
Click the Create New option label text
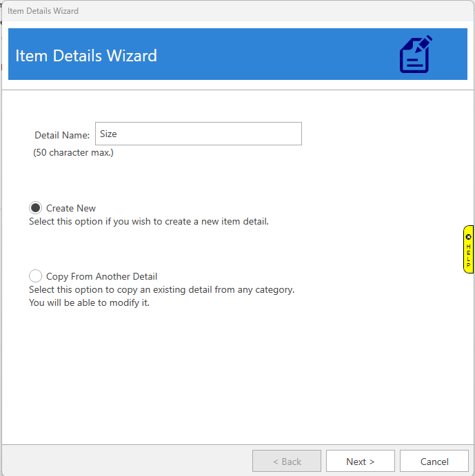pos(71,208)
